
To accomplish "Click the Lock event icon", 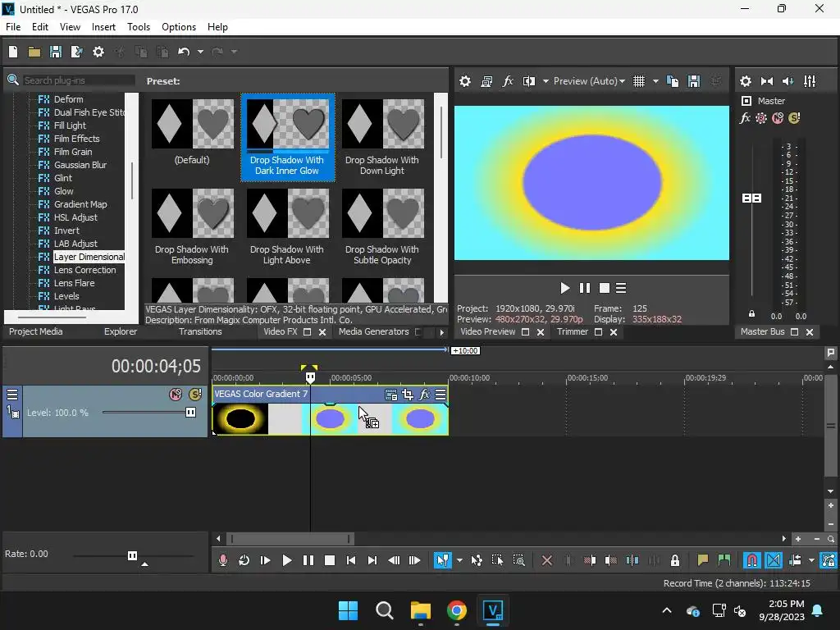I will 675,560.
